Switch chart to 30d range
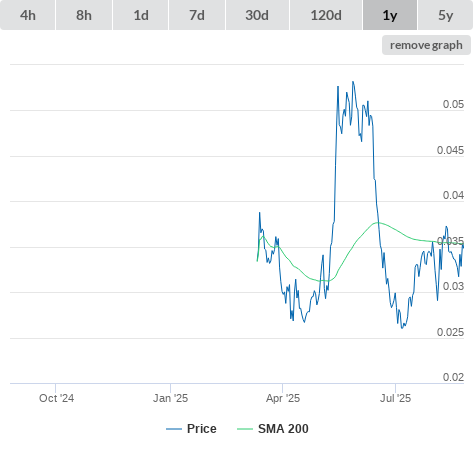Image resolution: width=474 pixels, height=455 pixels. point(257,15)
